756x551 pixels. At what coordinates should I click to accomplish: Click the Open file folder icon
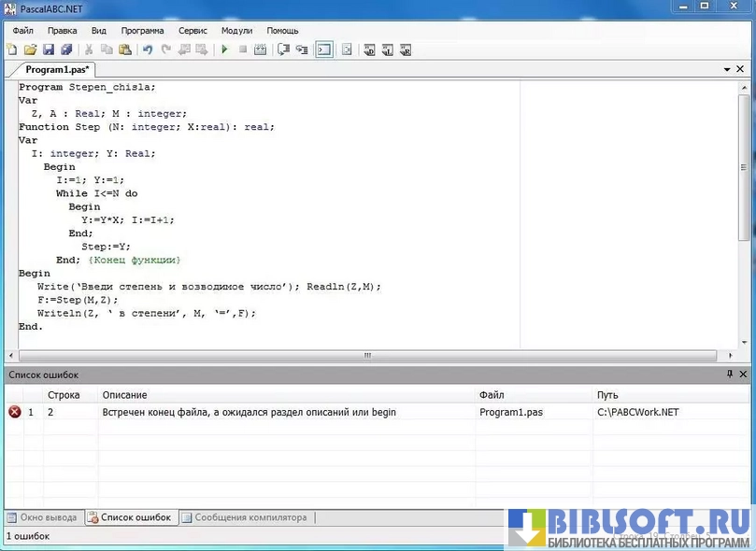click(30, 49)
